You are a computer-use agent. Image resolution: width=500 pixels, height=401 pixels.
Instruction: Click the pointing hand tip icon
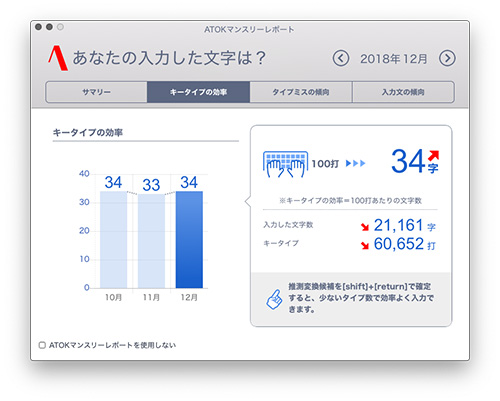[274, 299]
